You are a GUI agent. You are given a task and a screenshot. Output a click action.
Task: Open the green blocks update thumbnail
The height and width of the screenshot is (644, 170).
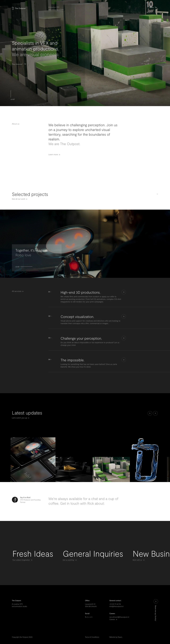pos(111,469)
